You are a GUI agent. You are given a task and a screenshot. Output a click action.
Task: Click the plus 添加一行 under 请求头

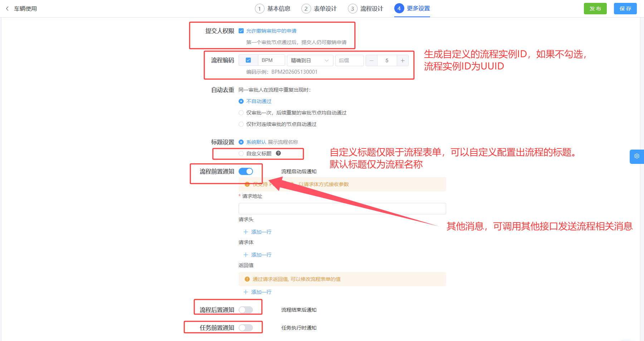pyautogui.click(x=257, y=232)
